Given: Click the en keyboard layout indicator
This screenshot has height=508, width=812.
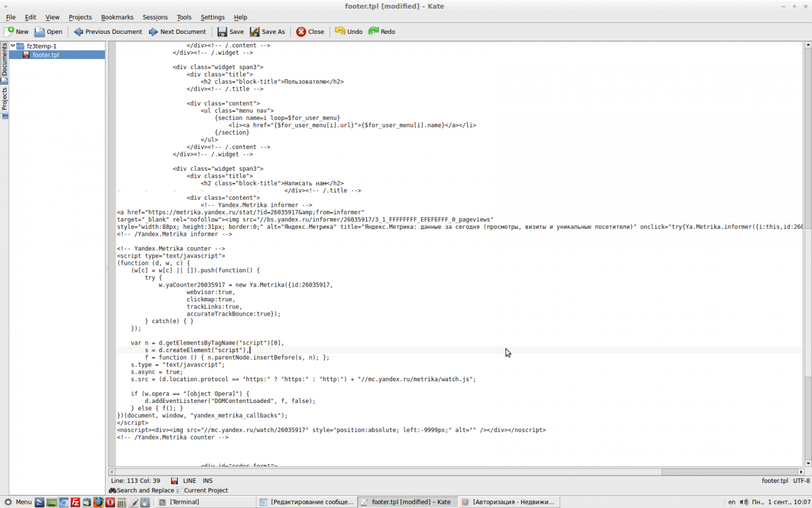Looking at the screenshot, I should (x=731, y=502).
